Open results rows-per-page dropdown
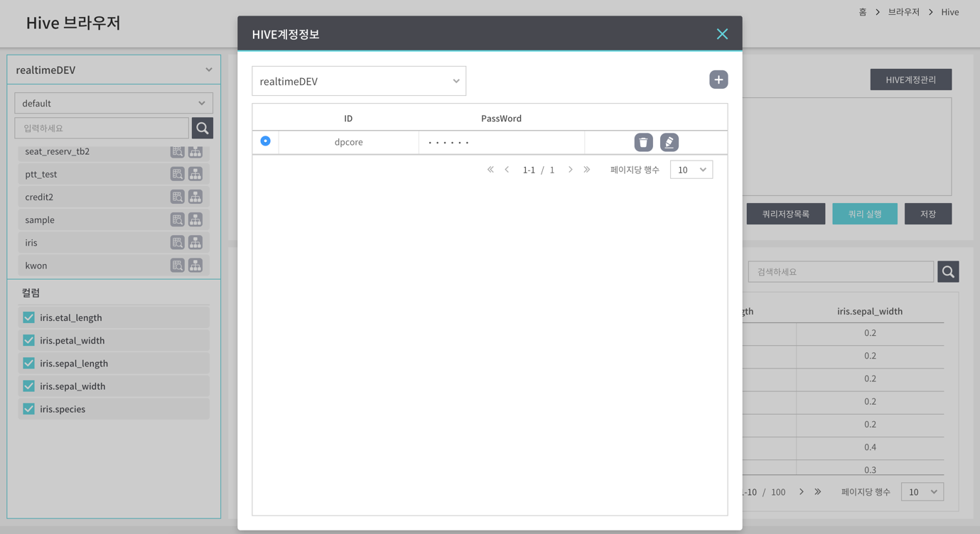 click(x=922, y=491)
